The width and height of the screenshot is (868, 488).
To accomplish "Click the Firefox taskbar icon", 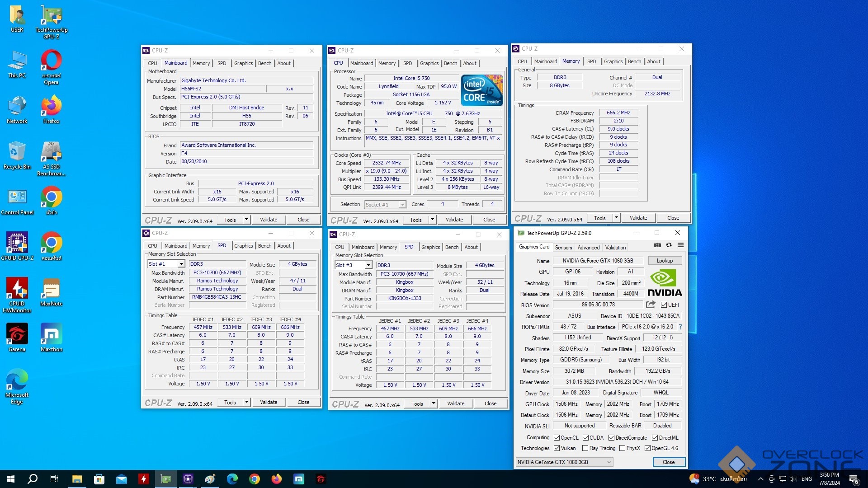I will coord(276,479).
